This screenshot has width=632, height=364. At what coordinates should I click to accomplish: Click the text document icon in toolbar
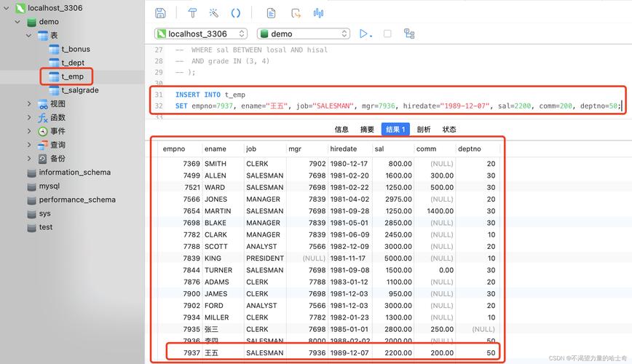coord(272,13)
